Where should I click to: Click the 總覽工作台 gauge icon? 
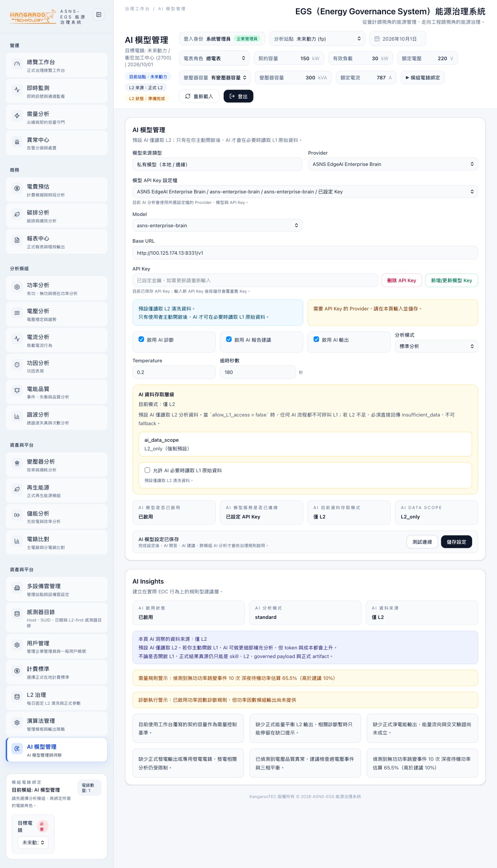tap(17, 64)
